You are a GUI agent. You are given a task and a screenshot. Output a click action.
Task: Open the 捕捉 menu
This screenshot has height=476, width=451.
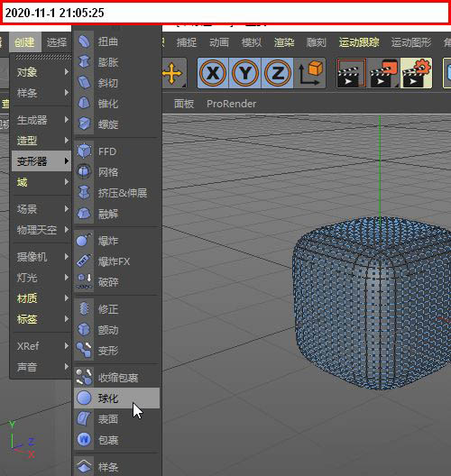(x=187, y=42)
